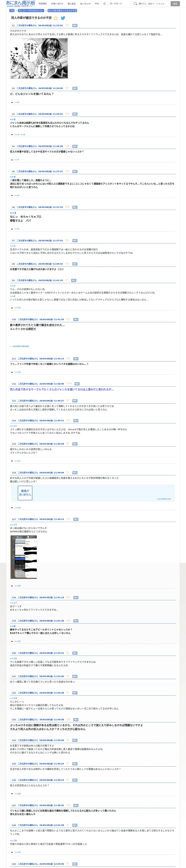Follow the >>3 reply link under post 2
This screenshot has width=186, height=868.
tap(17, 102)
